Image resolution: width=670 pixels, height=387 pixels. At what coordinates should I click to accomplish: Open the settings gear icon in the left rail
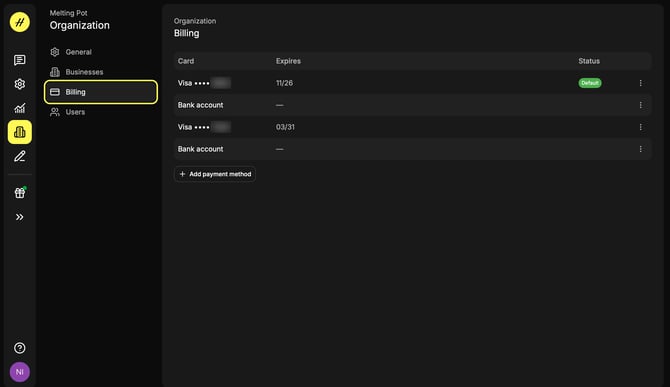20,84
